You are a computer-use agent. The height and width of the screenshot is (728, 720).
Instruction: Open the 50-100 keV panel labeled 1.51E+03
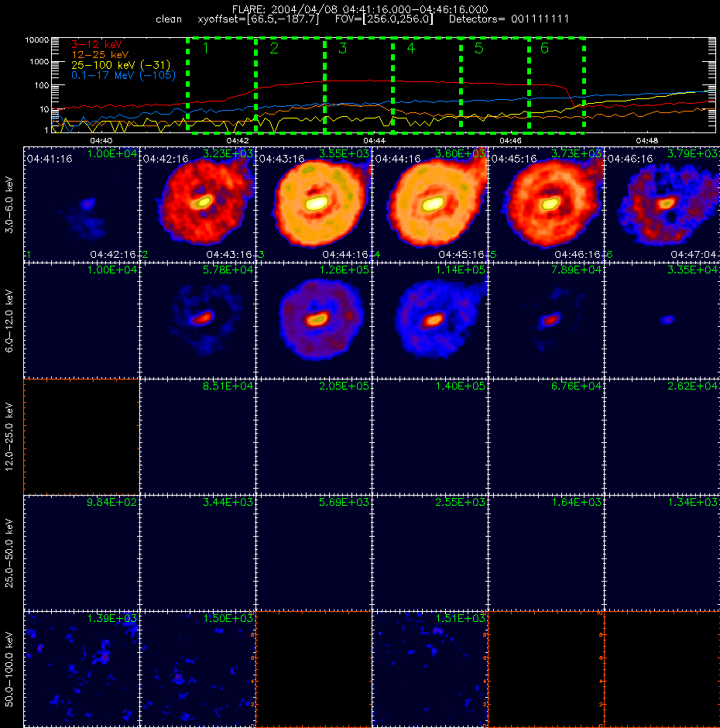tap(430, 669)
